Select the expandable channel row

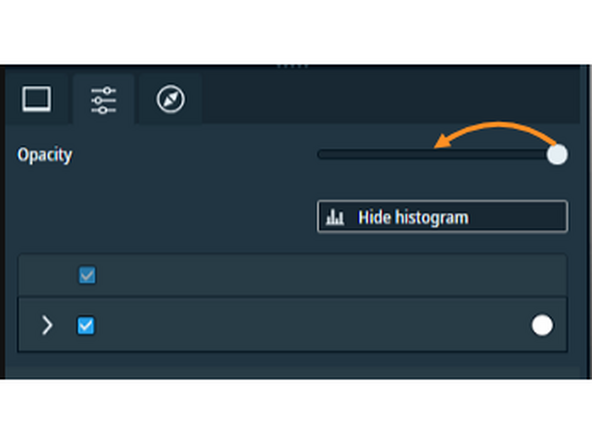tap(293, 325)
